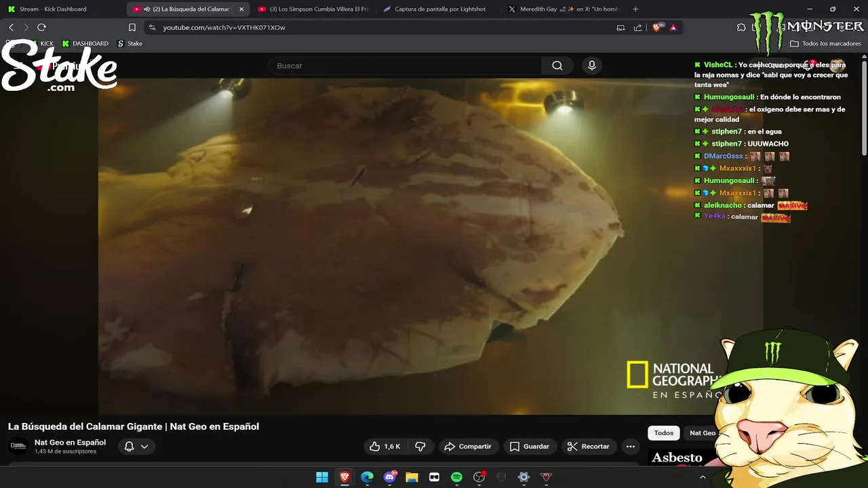Click stiphen7 message 'en el agua'
The width and height of the screenshot is (868, 488).
click(x=764, y=131)
